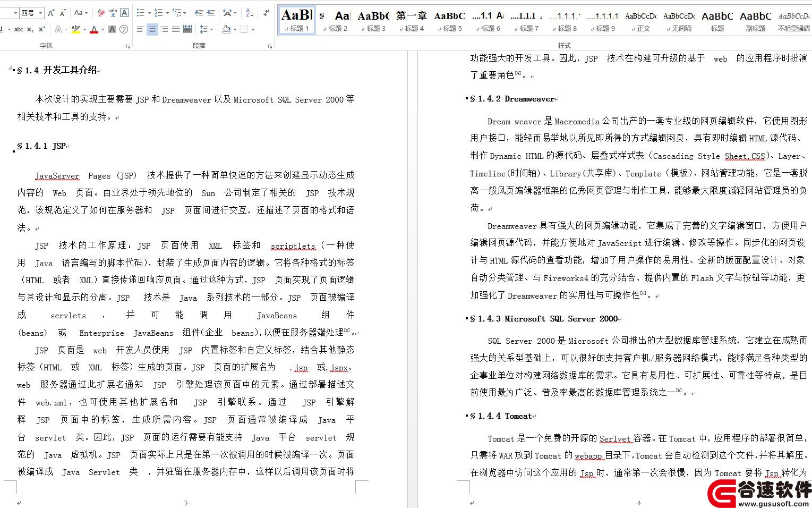Increase font size with grow font icon
Screen dimensions: 812x508
pyautogui.click(x=51, y=13)
